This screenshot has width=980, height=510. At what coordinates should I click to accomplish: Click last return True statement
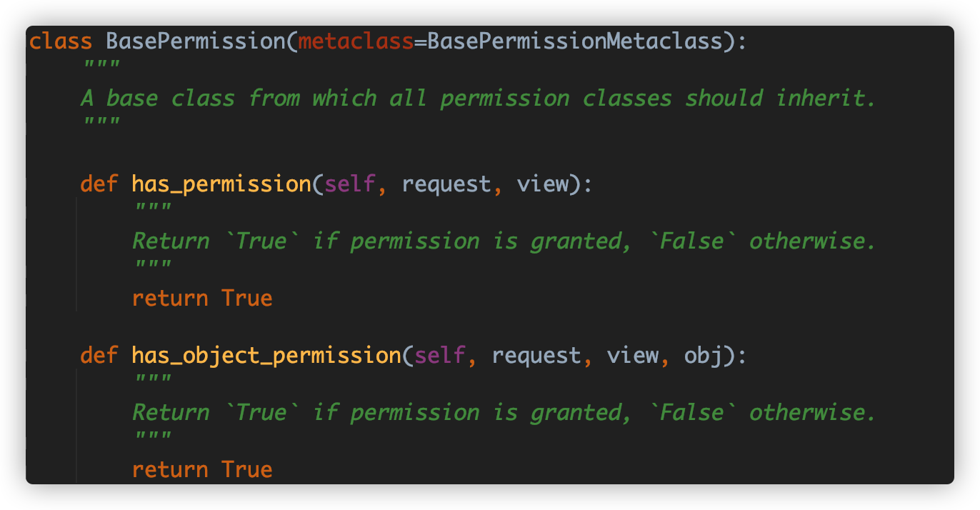pyautogui.click(x=202, y=469)
